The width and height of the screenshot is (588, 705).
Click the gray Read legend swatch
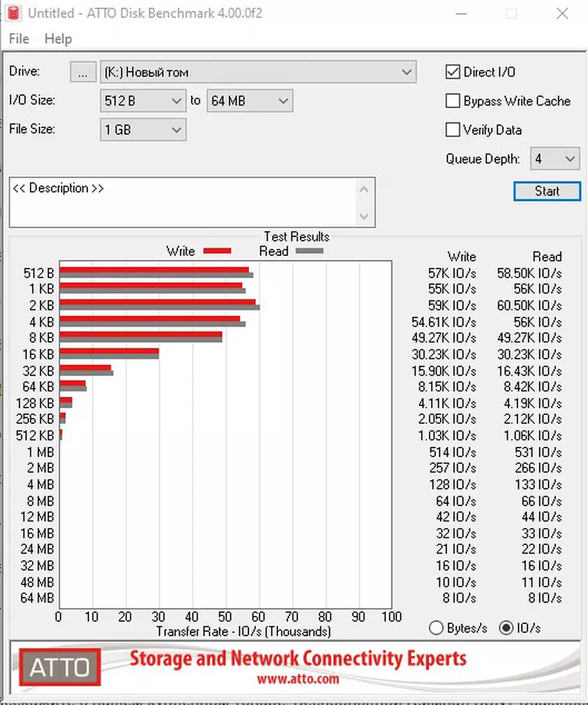309,251
